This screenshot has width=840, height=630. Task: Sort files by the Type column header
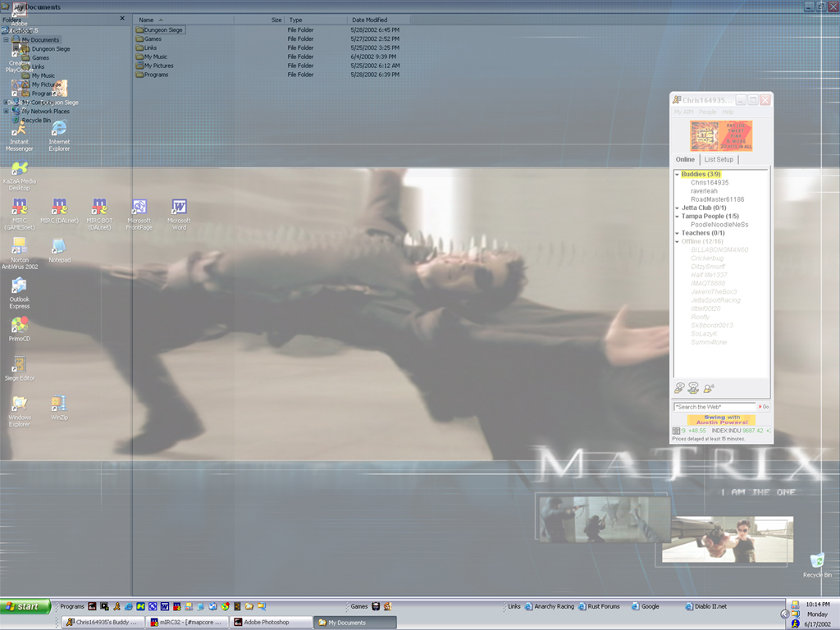316,20
